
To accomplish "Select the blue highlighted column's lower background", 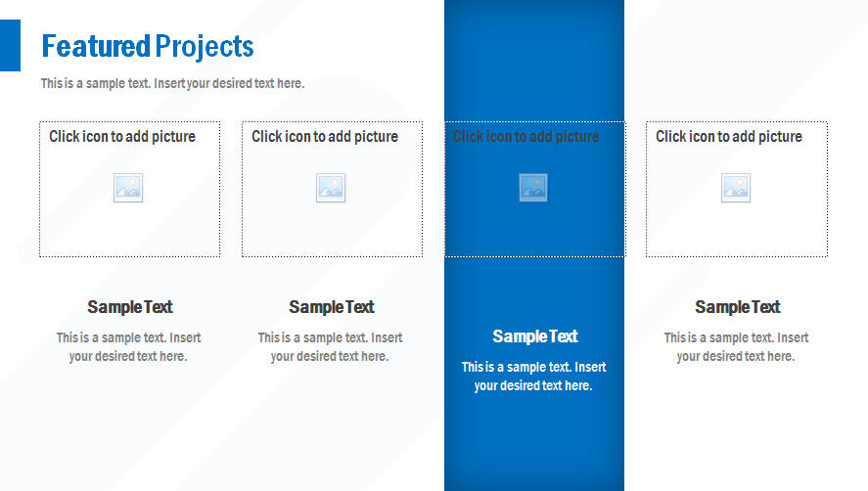I will pyautogui.click(x=534, y=445).
